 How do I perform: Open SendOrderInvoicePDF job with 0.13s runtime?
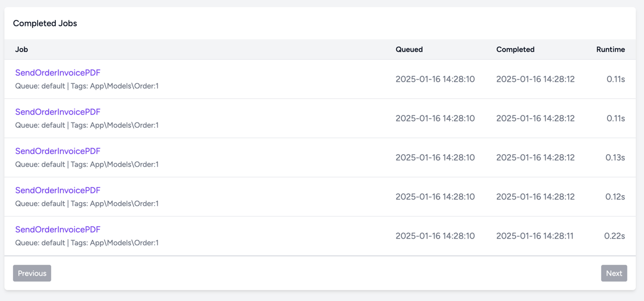(58, 151)
